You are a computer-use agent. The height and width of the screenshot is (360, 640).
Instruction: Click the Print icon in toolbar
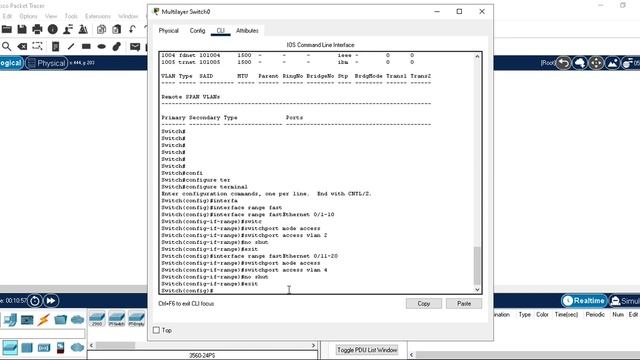point(37,29)
